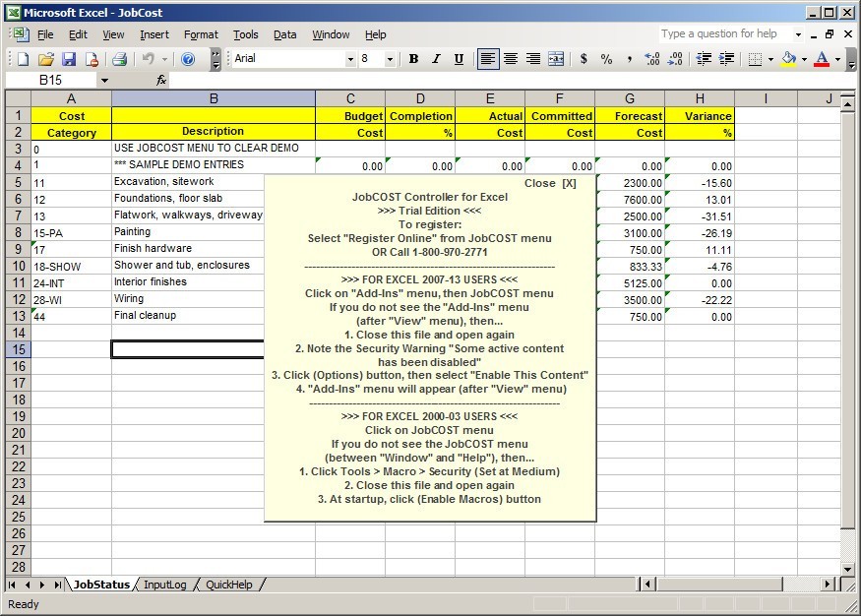Close the JobCOST popup via Close [X]

(550, 183)
